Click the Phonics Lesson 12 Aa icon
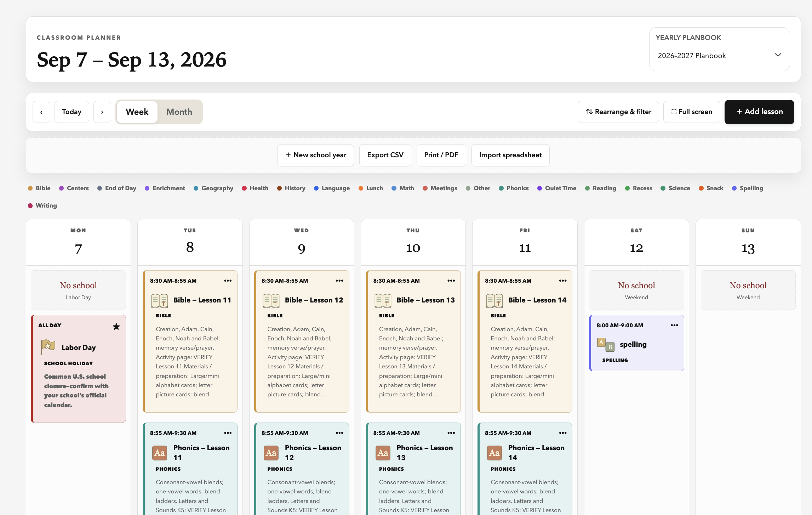 (271, 453)
